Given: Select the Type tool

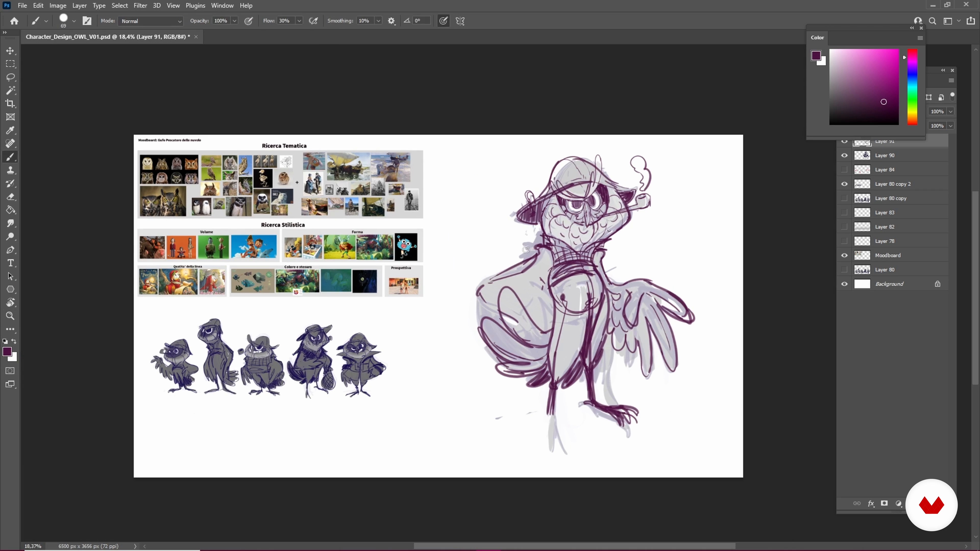Looking at the screenshot, I should [x=10, y=263].
